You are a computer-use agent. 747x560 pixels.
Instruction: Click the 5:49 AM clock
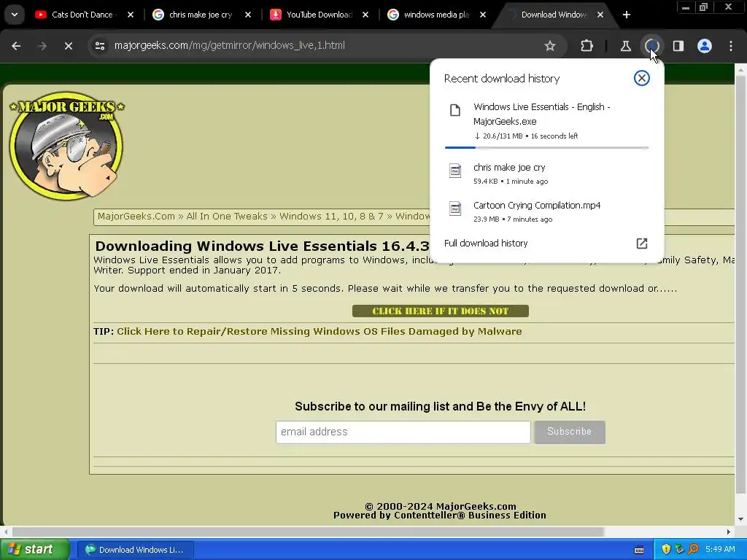click(720, 550)
